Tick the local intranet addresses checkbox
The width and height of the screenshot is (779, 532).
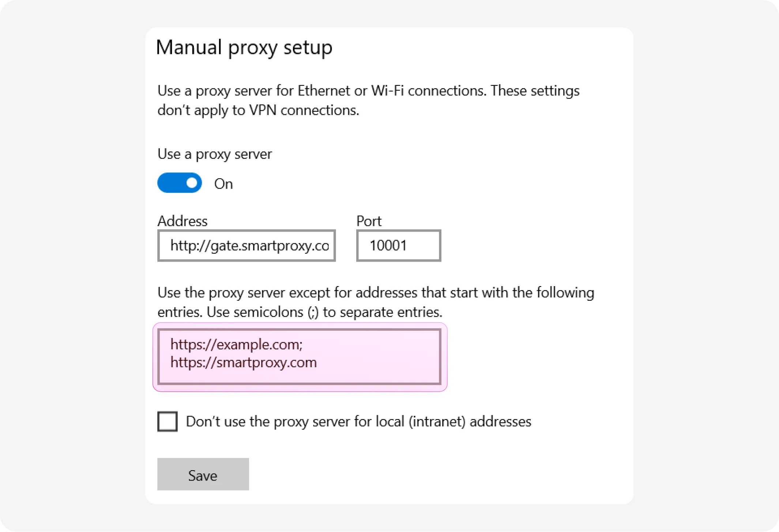pyautogui.click(x=168, y=421)
